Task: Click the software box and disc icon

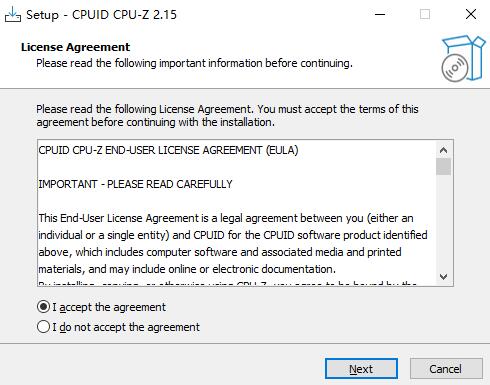Action: pos(463,58)
